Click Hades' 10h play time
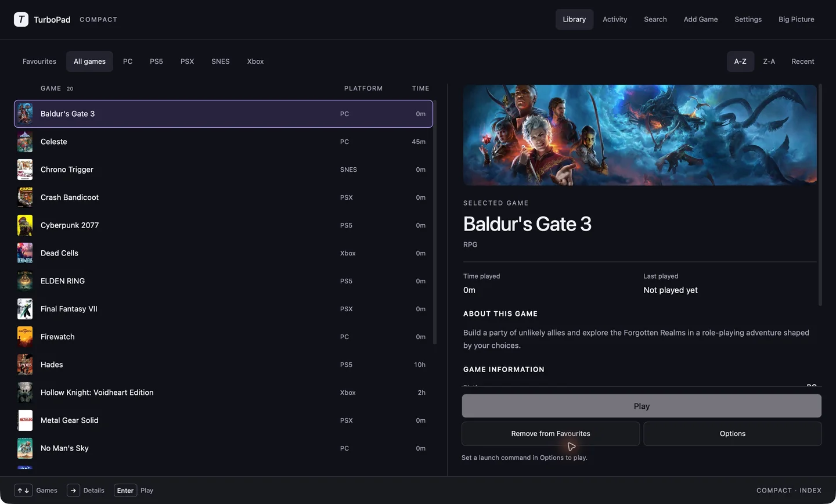This screenshot has height=504, width=836. pyautogui.click(x=420, y=365)
